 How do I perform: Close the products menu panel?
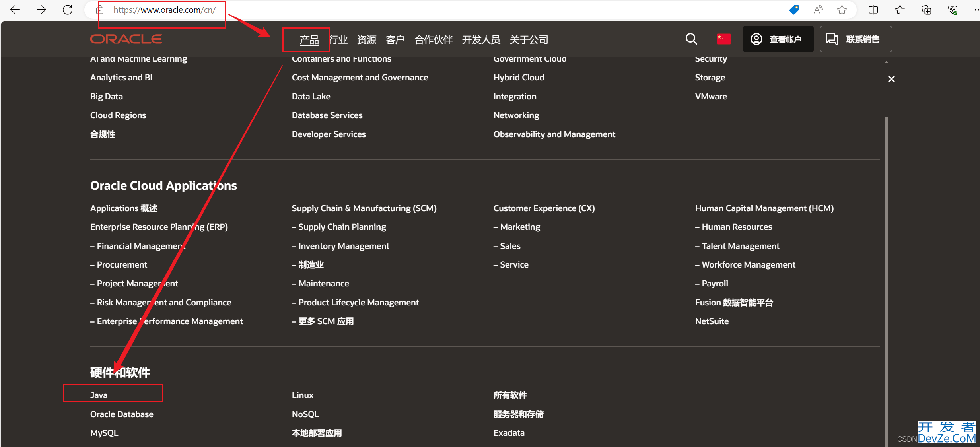click(x=891, y=79)
